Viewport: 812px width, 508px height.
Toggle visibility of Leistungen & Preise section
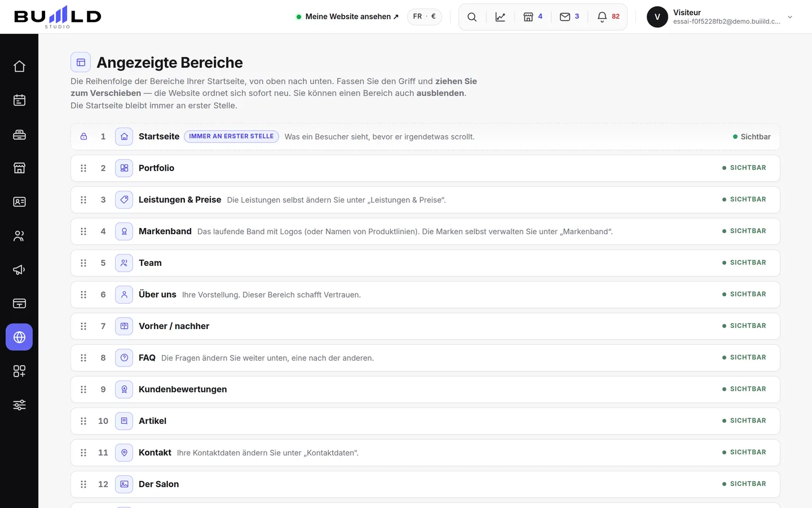coord(744,199)
